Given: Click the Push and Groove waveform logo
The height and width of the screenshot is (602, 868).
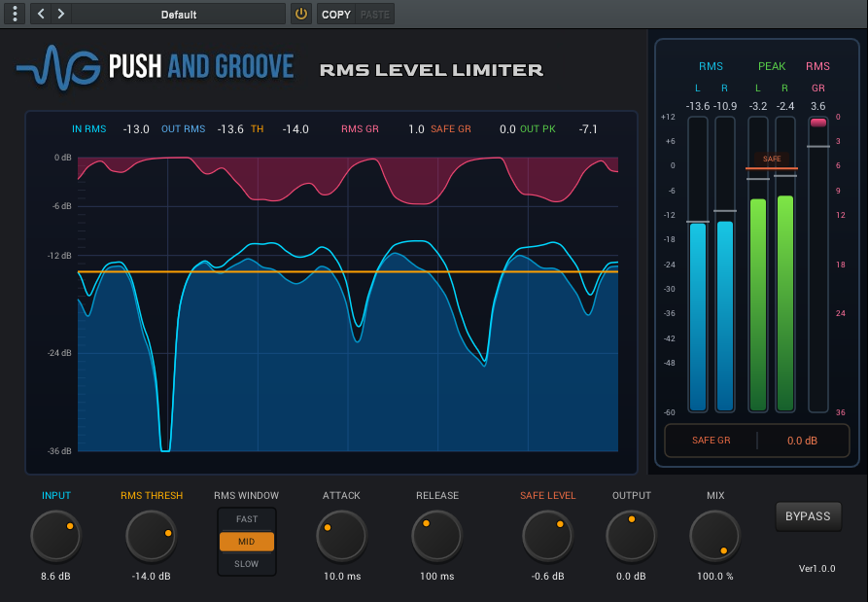Looking at the screenshot, I should 58,67.
